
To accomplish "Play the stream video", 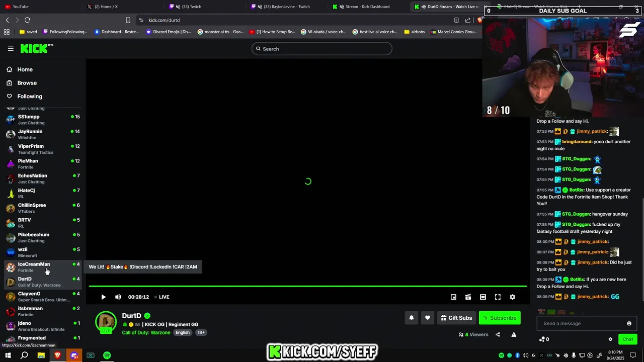I will tap(103, 297).
